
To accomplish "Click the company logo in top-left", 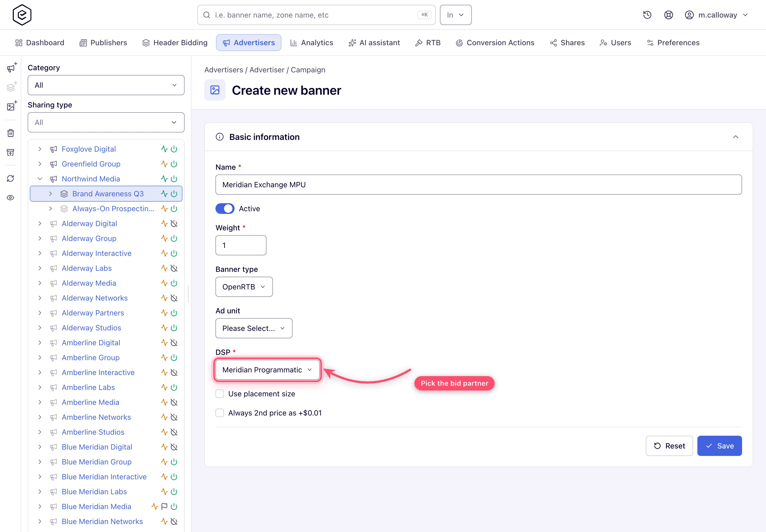I will (22, 15).
